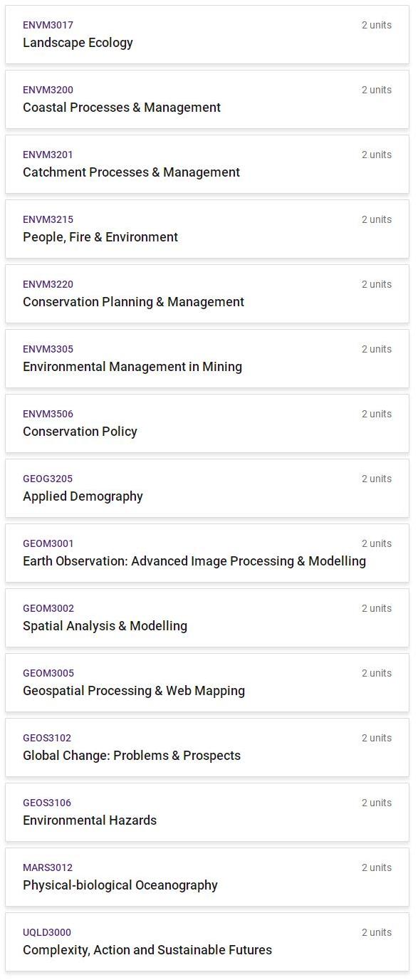Open Global Change: Problems & Prospects

(x=207, y=748)
